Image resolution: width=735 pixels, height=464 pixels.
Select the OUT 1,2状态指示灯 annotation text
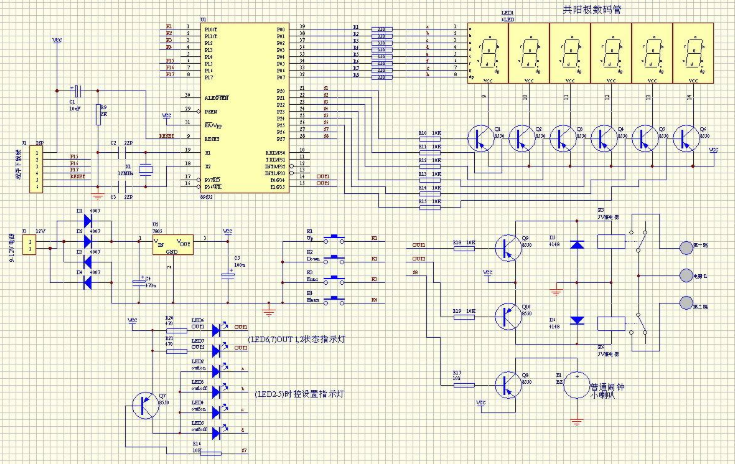296,338
